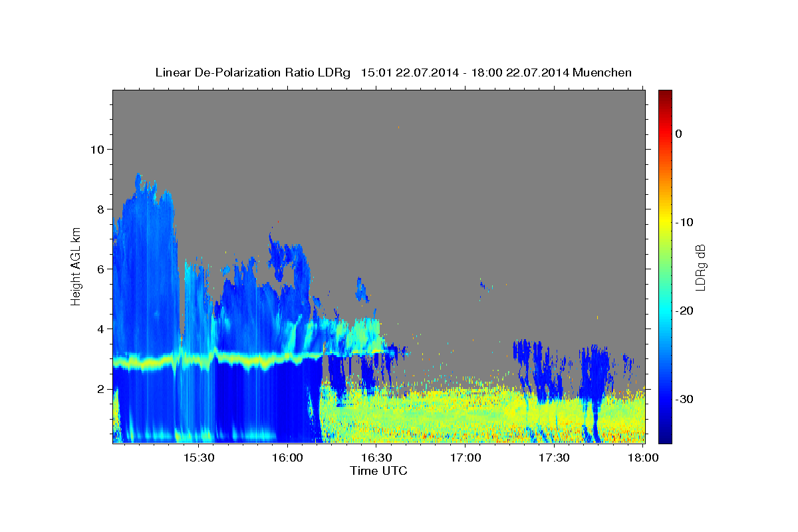Image resolution: width=798 pixels, height=532 pixels.
Task: Click the 18:00 time tick label
Action: tap(643, 458)
